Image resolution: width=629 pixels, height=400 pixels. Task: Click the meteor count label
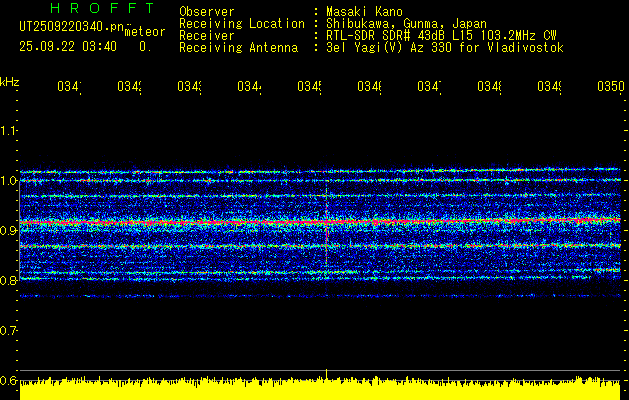click(x=144, y=32)
